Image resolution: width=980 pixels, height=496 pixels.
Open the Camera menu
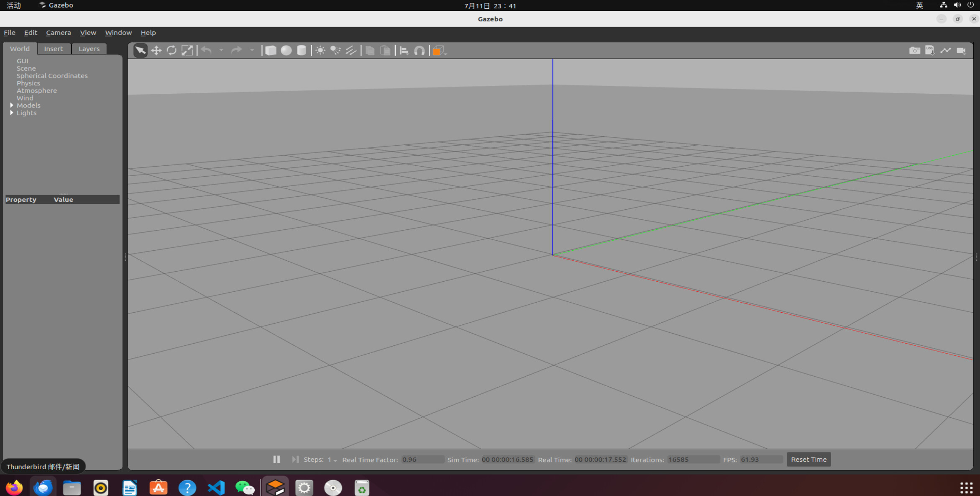point(59,33)
